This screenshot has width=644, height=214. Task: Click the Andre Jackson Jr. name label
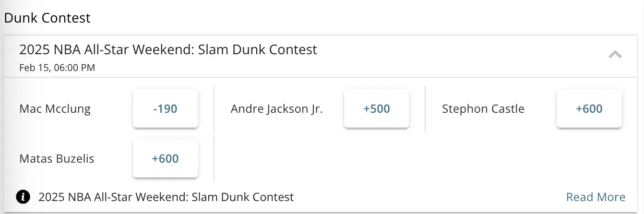276,109
